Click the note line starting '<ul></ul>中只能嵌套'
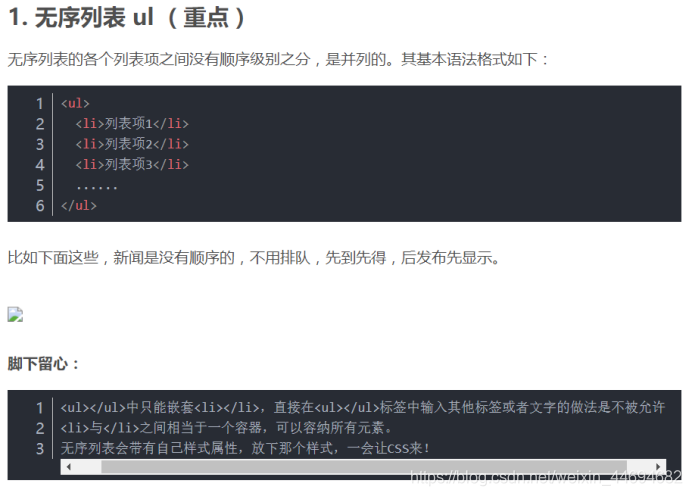 click(x=363, y=407)
